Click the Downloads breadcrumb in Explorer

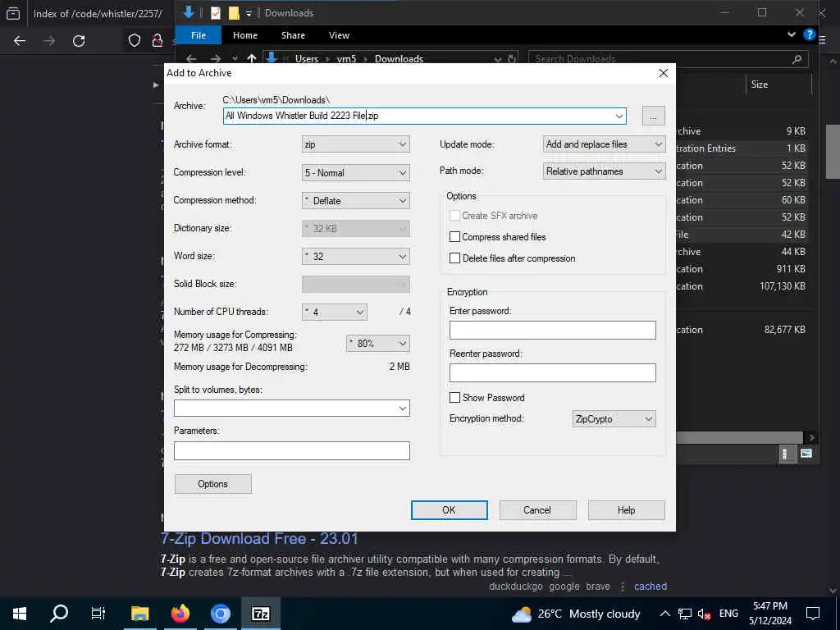pyautogui.click(x=399, y=59)
